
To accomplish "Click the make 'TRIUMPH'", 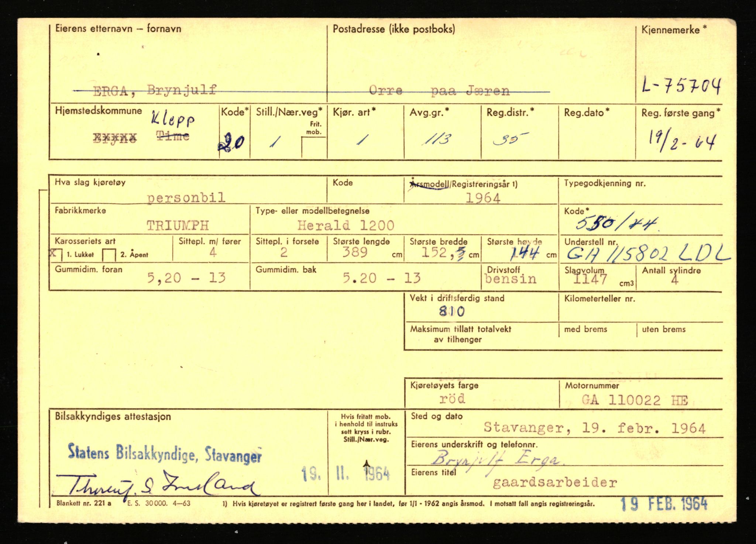I will [x=178, y=225].
